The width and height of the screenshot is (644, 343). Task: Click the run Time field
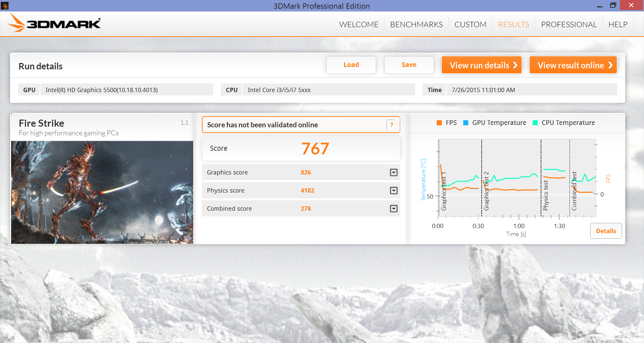coord(532,90)
